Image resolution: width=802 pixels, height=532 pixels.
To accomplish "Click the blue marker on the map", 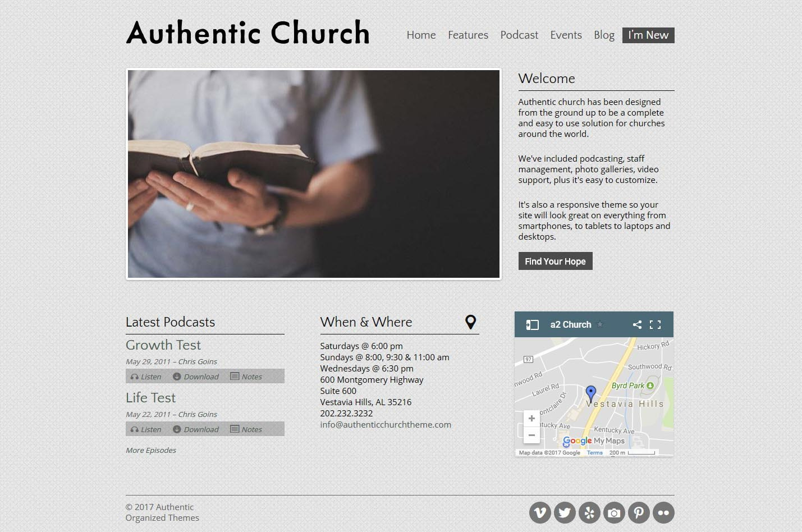I will [591, 393].
